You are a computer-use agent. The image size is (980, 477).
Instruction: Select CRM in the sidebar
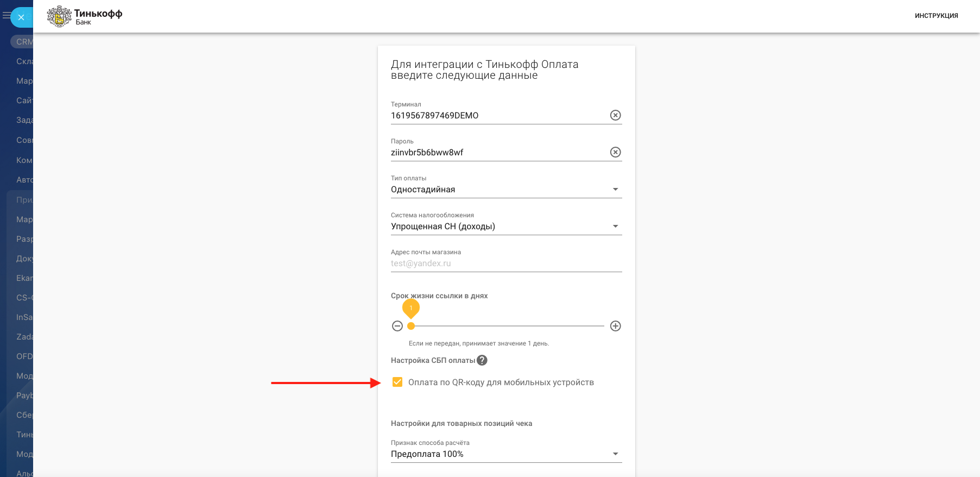pos(22,42)
